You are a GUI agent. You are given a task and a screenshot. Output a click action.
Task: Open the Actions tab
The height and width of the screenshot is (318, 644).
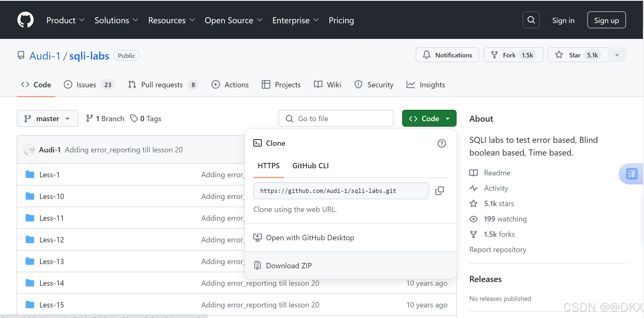click(230, 85)
